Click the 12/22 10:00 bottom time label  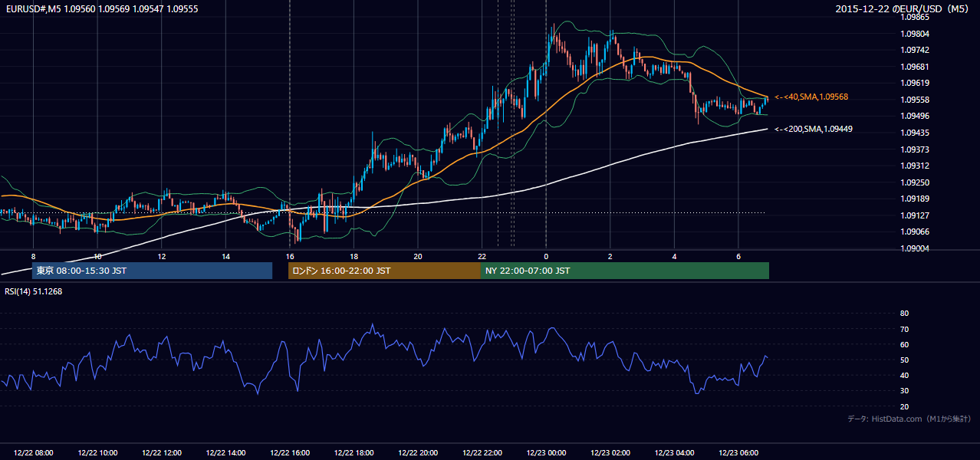click(97, 452)
